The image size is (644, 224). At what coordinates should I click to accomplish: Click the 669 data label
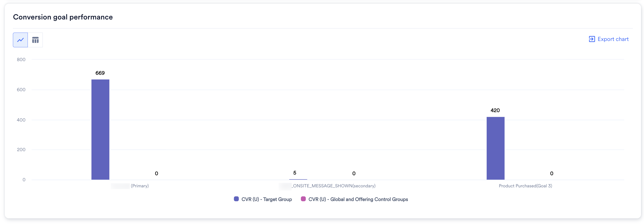[x=100, y=73]
